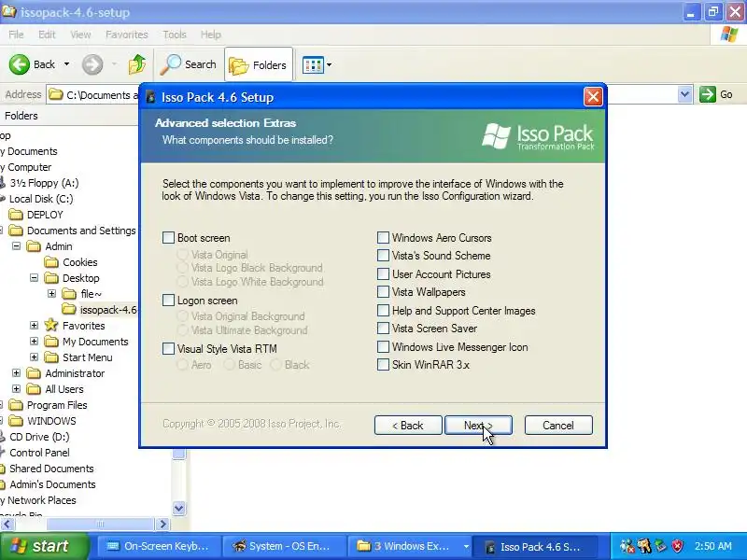Click folder tree horizontal scroll left arrow
This screenshot has width=747, height=560.
click(7, 525)
